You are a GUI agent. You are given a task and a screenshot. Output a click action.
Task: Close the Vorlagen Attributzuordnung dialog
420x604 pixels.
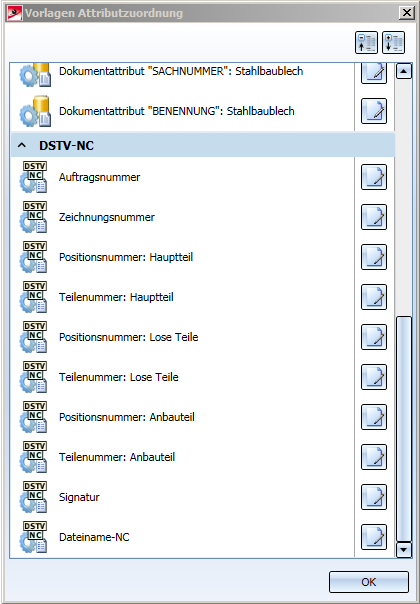click(407, 13)
